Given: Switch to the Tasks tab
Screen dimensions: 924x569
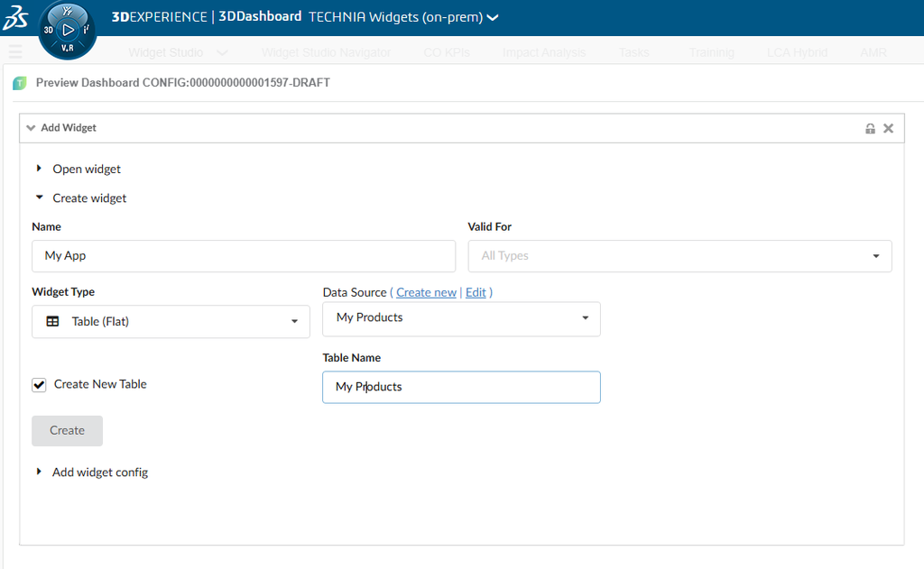Looking at the screenshot, I should 634,52.
